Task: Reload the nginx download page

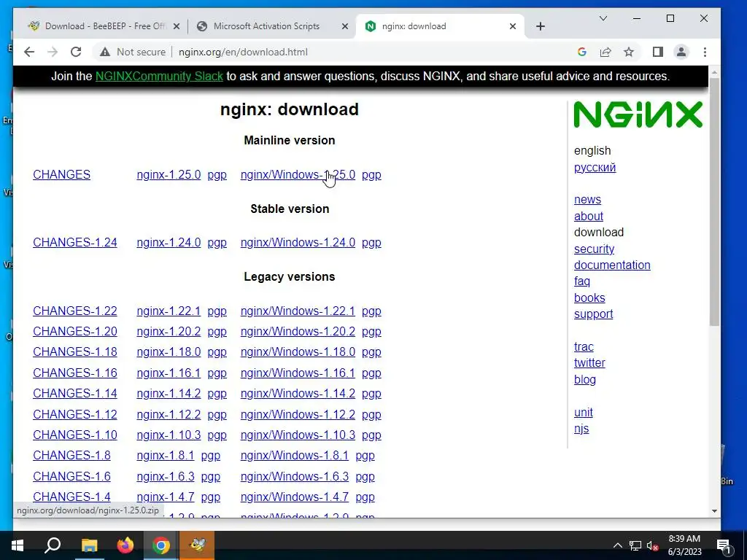Action: 76,52
